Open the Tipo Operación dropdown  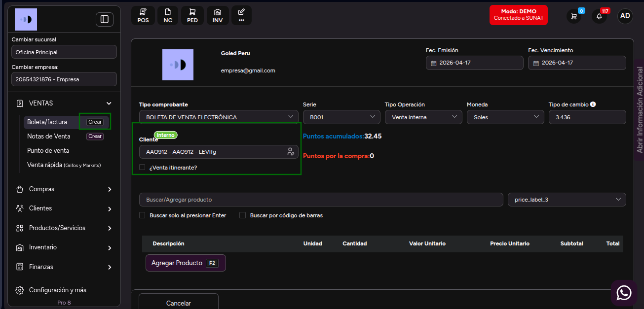pos(424,117)
